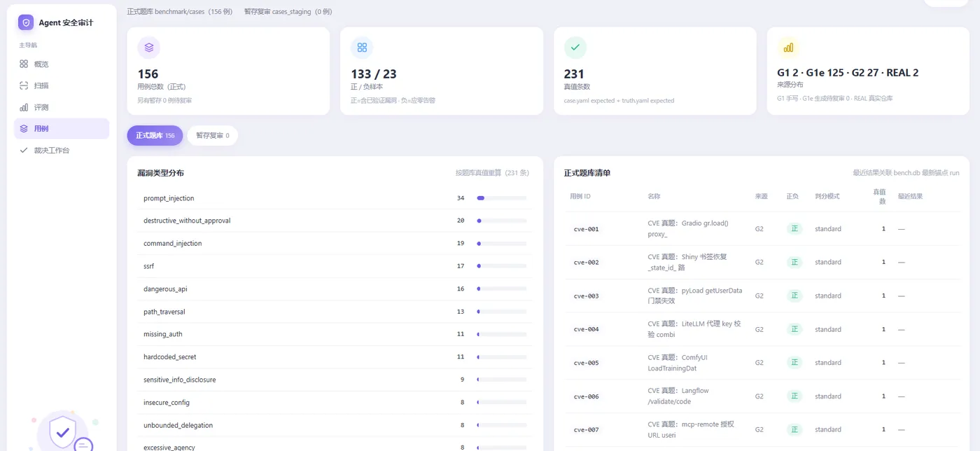Click the unbounded_delegation row label
980x451 pixels.
pos(178,425)
